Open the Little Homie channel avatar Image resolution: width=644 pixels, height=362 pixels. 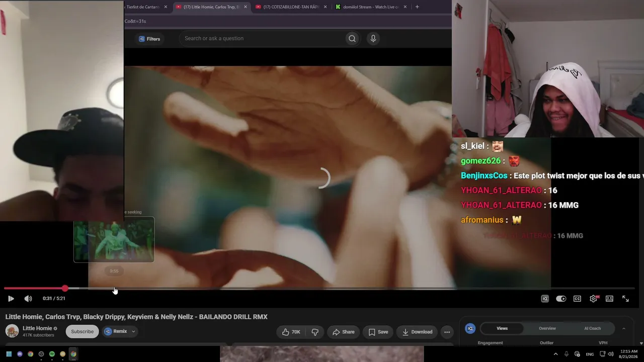point(12,331)
